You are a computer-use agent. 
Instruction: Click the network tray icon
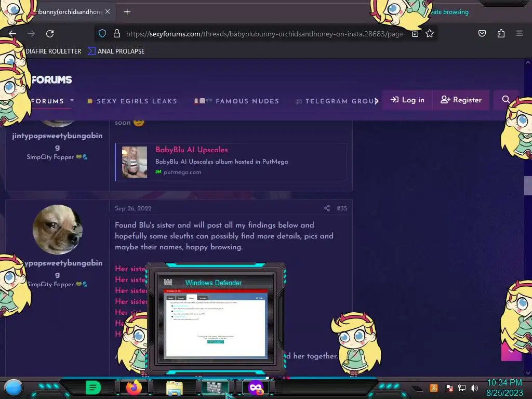(x=462, y=388)
